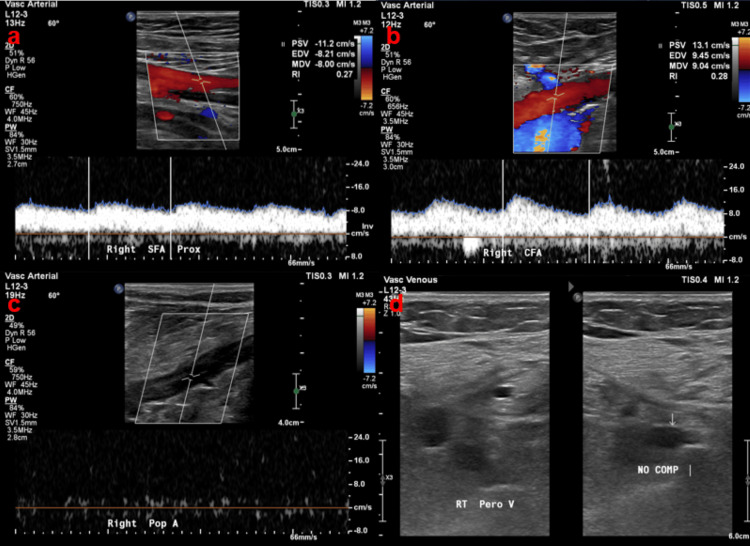Image resolution: width=750 pixels, height=546 pixels.
Task: Click the RT Pero V label
Action: (x=485, y=504)
